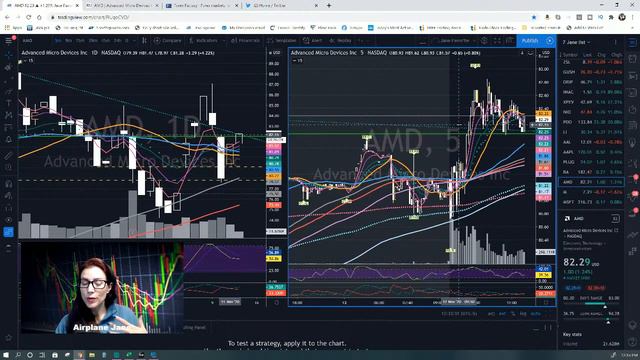Open the patterns drawing tool
This screenshot has width=640, height=360.
(x=9, y=115)
